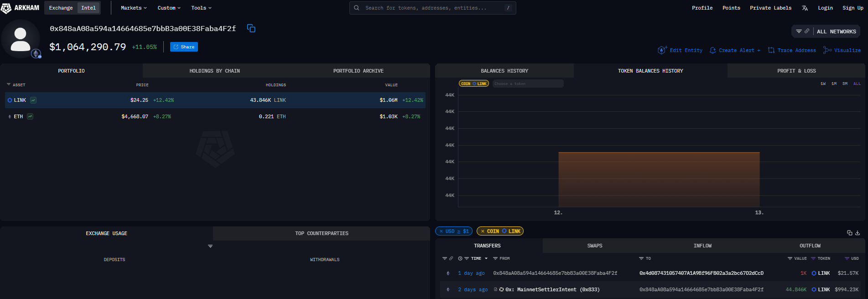Expand the Markets dropdown menu
Screen dimensions: 868x299
pyautogui.click(x=134, y=8)
